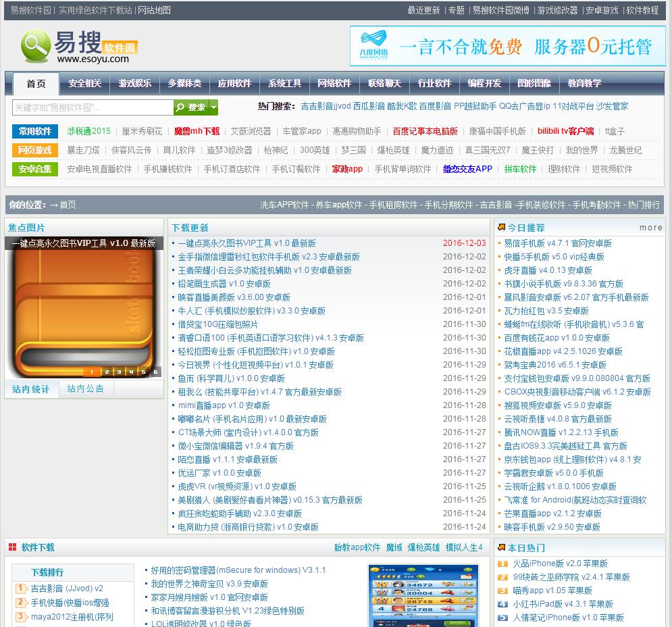Switch to the 站内公告 tab
Image resolution: width=672 pixels, height=627 pixels.
[86, 389]
